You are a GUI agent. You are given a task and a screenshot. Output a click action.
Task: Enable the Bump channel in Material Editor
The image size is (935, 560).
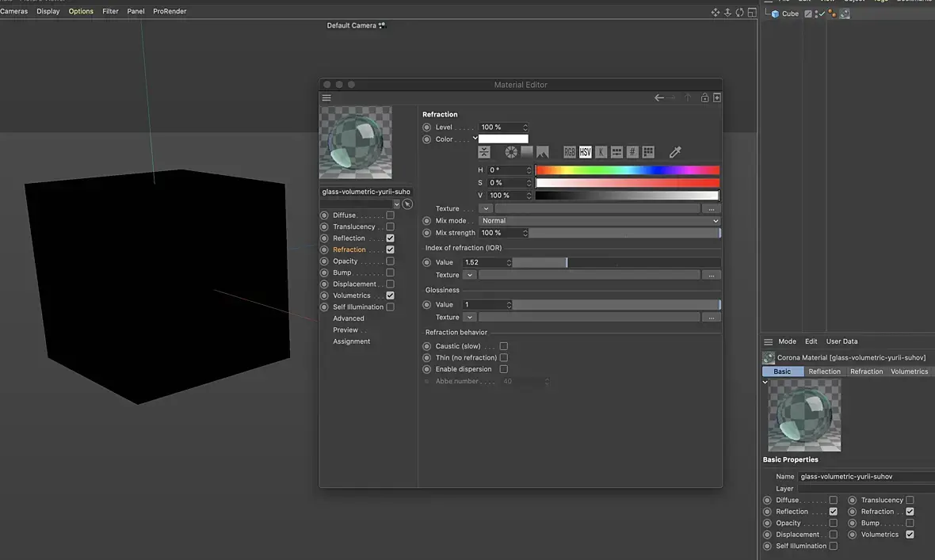tap(390, 272)
